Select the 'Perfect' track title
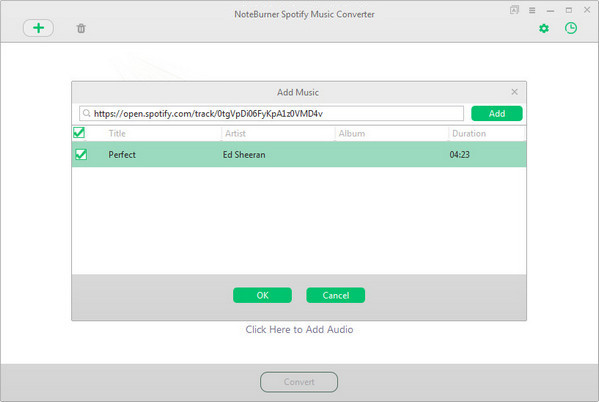The width and height of the screenshot is (599, 402). pyautogui.click(x=122, y=155)
